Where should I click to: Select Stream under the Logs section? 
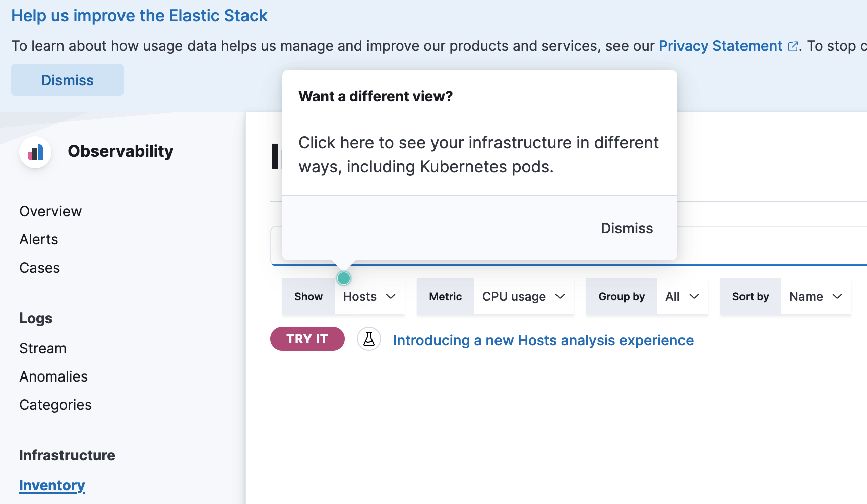tap(43, 348)
